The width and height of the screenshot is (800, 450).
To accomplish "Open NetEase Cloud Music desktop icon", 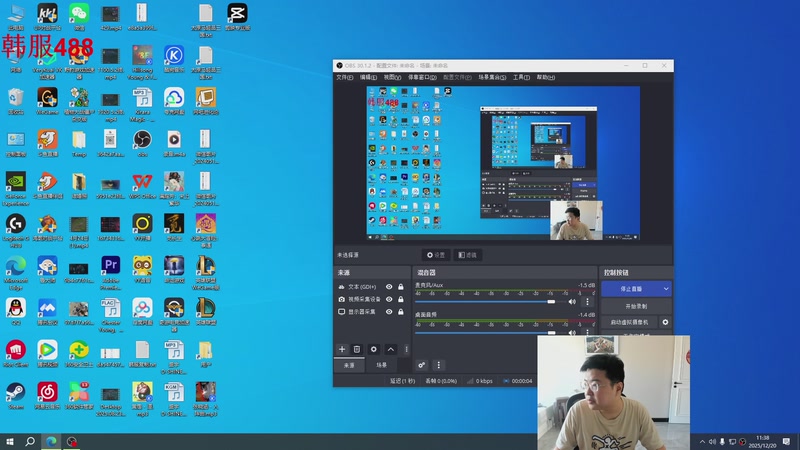I will pyautogui.click(x=47, y=396).
